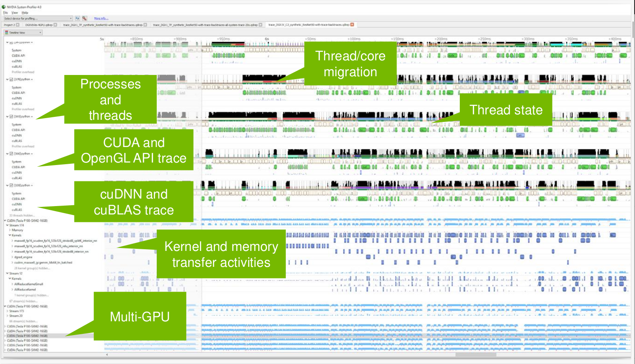Uncheck the [179] python process checkbox
The width and height of the screenshot is (635, 364).
(x=11, y=80)
